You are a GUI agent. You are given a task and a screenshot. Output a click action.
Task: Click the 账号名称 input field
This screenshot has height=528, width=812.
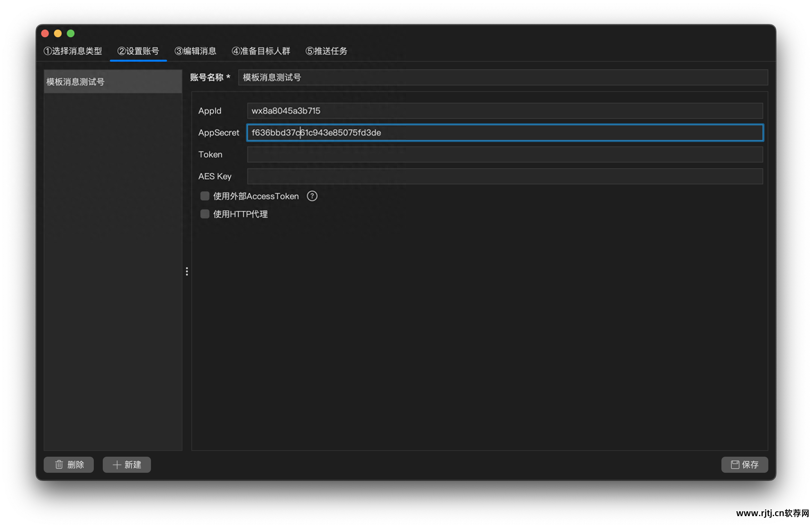coord(502,77)
